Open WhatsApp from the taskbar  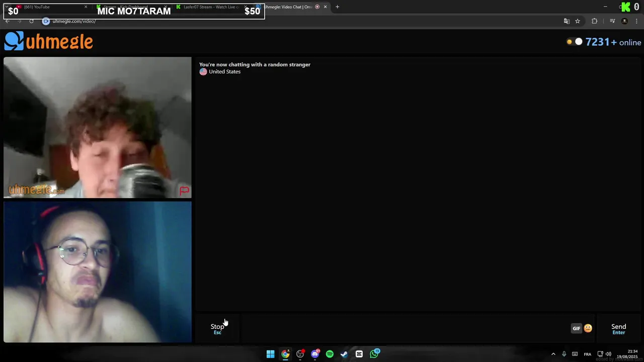point(374,354)
